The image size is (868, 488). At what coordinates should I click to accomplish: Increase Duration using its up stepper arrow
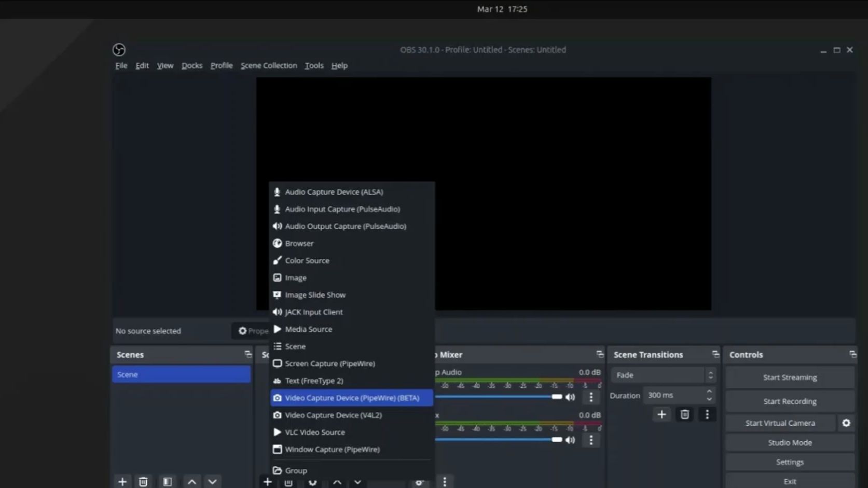(709, 392)
